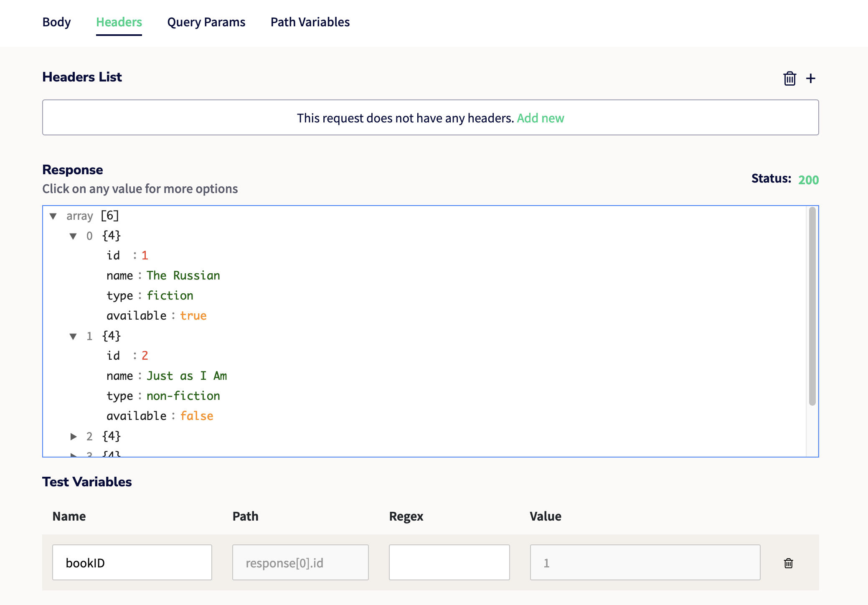Open the Path Variables tab
Viewport: 868px width, 605px height.
[310, 22]
